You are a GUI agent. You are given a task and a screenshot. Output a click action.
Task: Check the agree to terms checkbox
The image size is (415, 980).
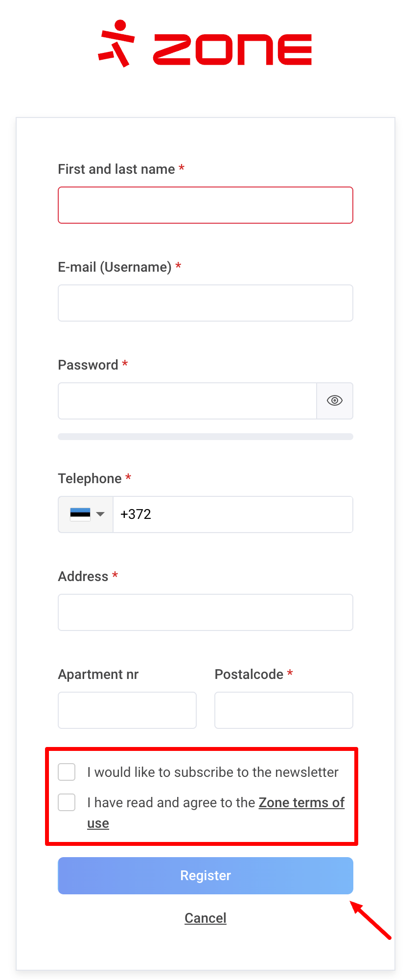click(x=67, y=802)
